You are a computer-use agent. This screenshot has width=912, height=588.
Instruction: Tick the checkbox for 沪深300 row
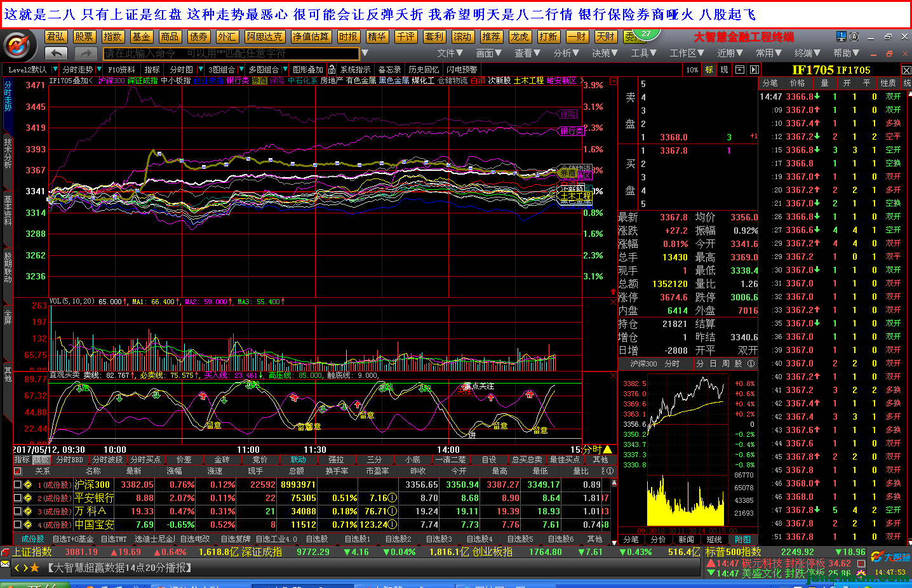tap(18, 484)
